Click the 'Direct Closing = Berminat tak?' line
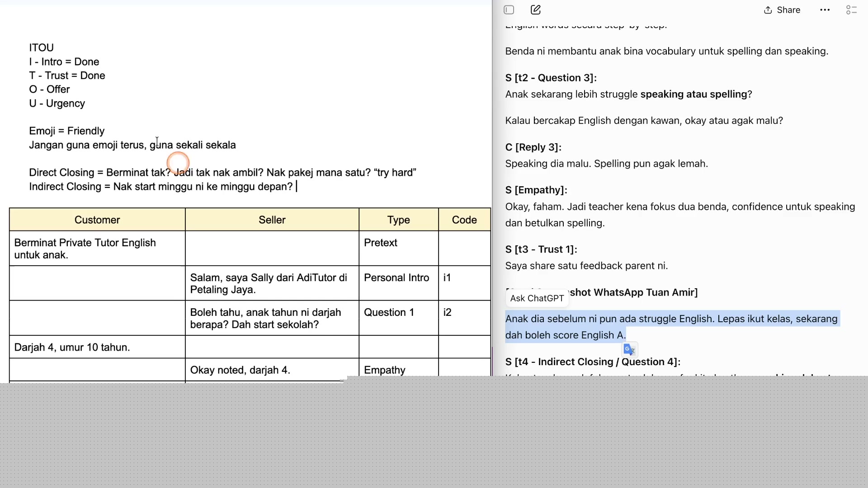This screenshot has height=488, width=868. (223, 173)
